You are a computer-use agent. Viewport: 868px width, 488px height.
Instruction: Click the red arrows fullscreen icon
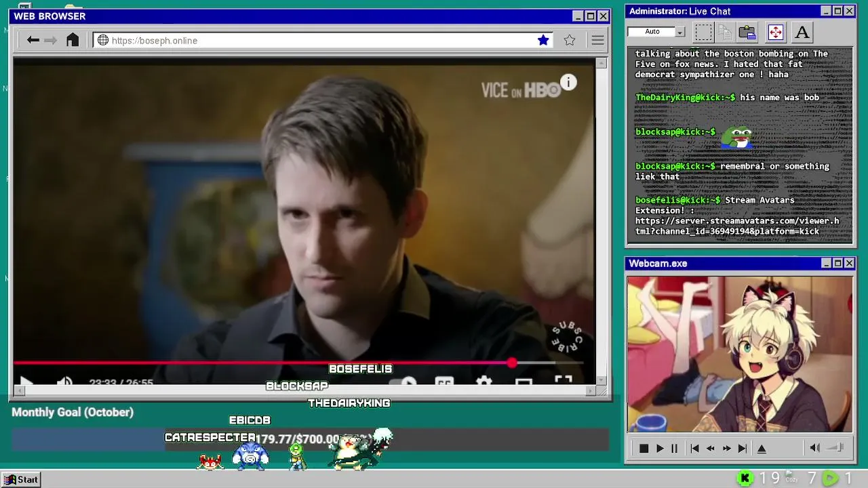point(775,32)
